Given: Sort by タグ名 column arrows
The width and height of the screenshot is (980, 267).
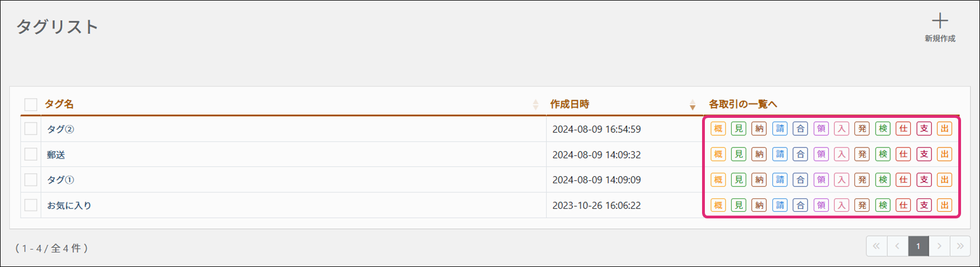Looking at the screenshot, I should (536, 104).
